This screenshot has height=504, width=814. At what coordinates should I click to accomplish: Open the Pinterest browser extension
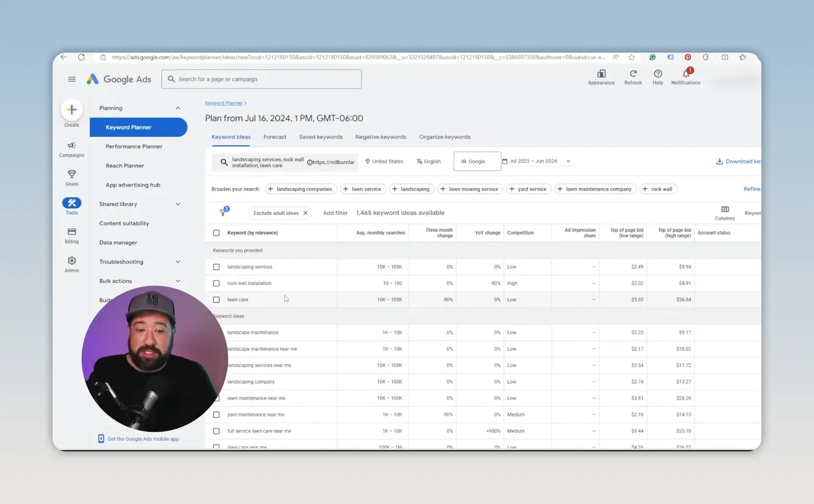pos(687,57)
